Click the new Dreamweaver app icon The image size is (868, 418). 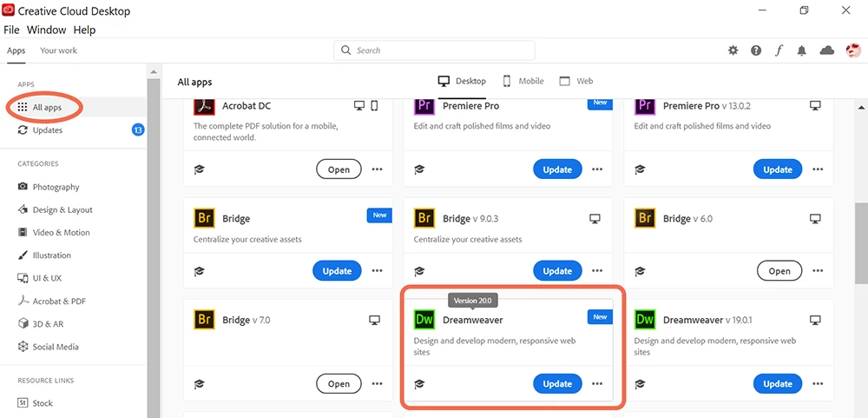424,320
